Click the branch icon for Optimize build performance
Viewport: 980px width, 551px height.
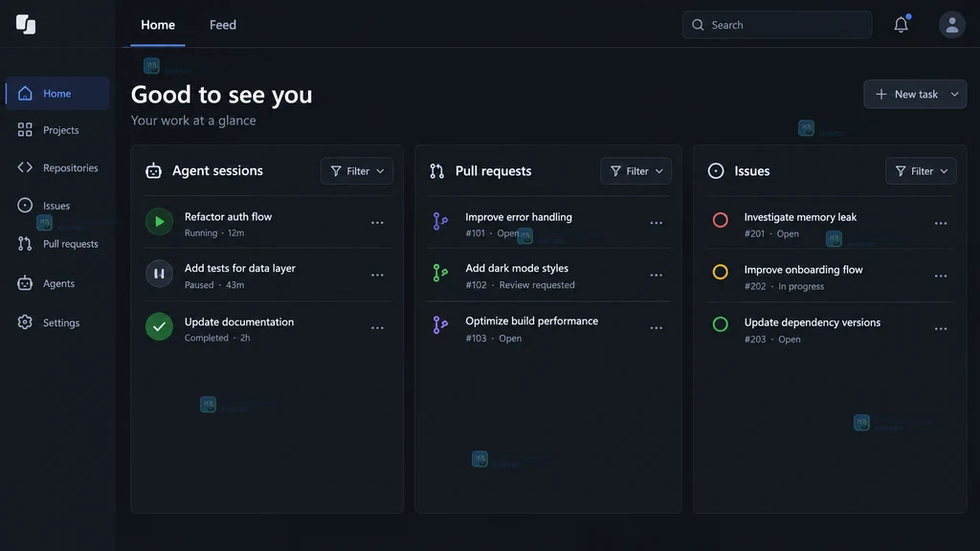(x=440, y=325)
